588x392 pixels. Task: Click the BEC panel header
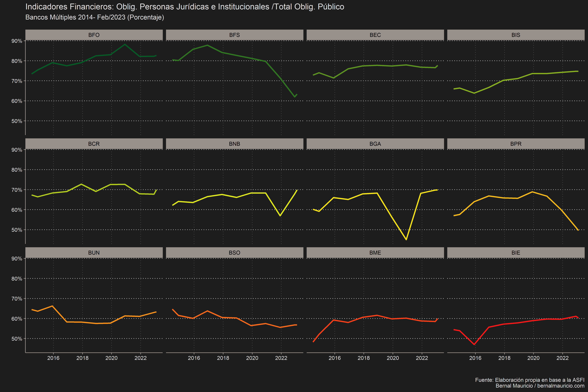(375, 35)
